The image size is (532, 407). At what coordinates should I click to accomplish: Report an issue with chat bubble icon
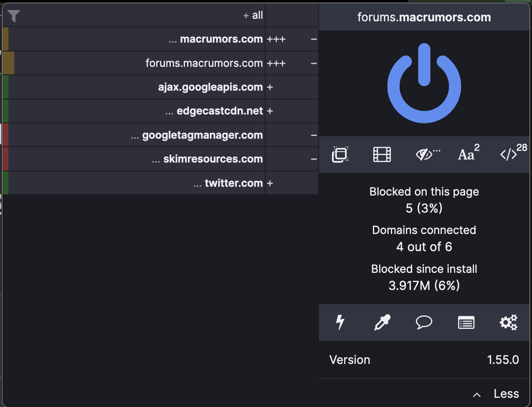424,322
